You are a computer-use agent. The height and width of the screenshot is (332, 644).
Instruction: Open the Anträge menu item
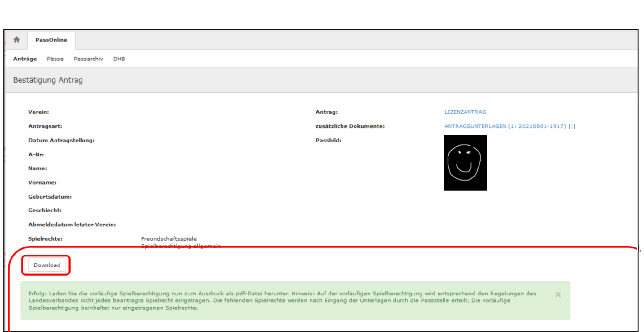(x=25, y=59)
